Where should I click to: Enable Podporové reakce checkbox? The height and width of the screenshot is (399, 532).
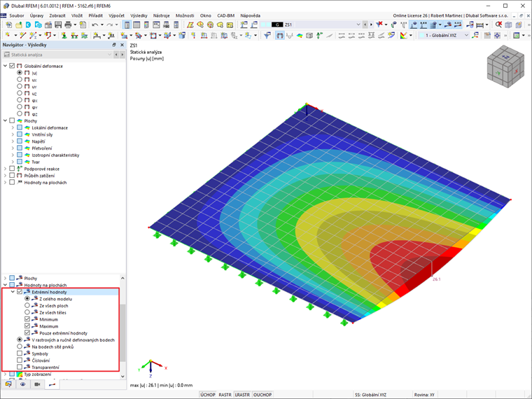(x=12, y=168)
